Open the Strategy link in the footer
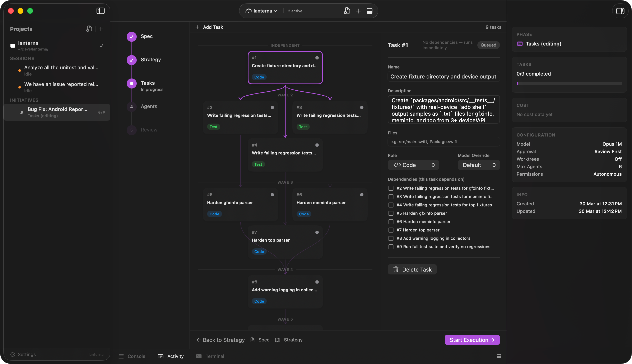 point(289,340)
